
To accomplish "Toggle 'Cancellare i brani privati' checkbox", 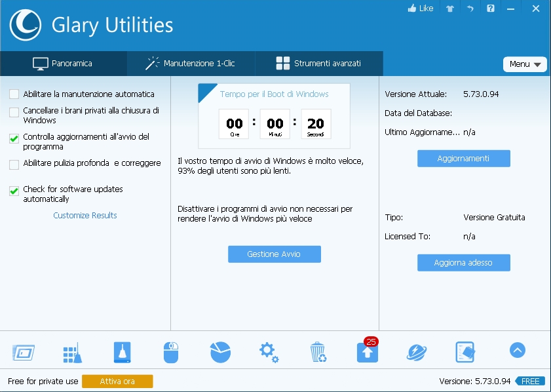I will pyautogui.click(x=14, y=113).
